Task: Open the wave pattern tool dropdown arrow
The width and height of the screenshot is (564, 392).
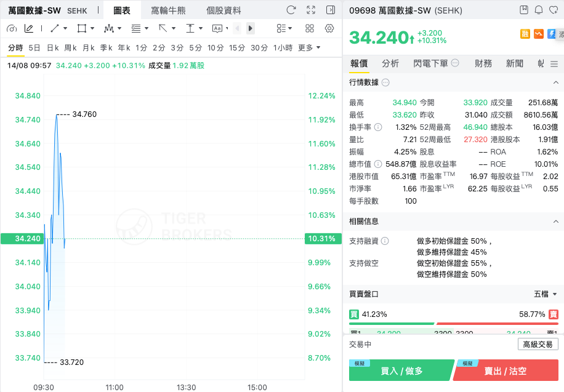Action: [x=119, y=28]
